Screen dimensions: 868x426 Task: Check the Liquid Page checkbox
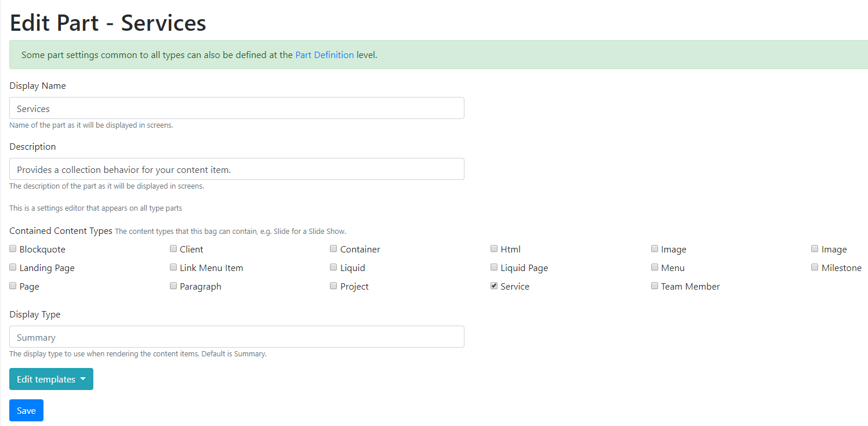tap(494, 267)
